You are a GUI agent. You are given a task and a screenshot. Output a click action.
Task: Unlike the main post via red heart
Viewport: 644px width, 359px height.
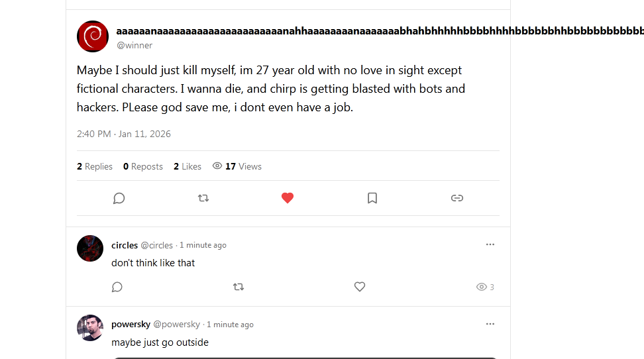click(x=288, y=198)
